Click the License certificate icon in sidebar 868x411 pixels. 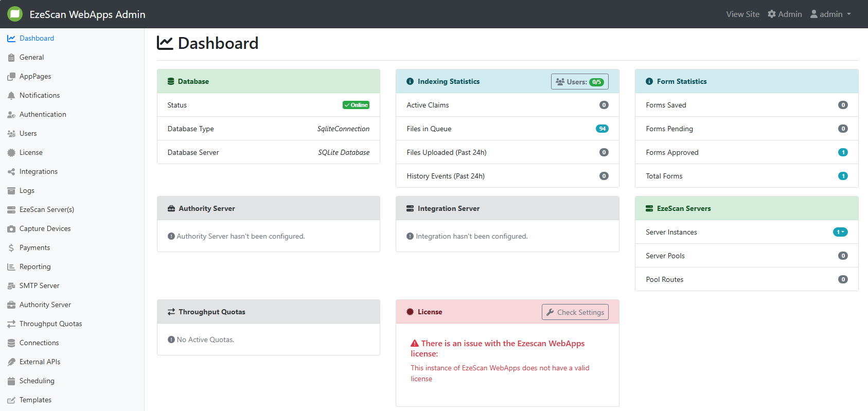click(11, 153)
